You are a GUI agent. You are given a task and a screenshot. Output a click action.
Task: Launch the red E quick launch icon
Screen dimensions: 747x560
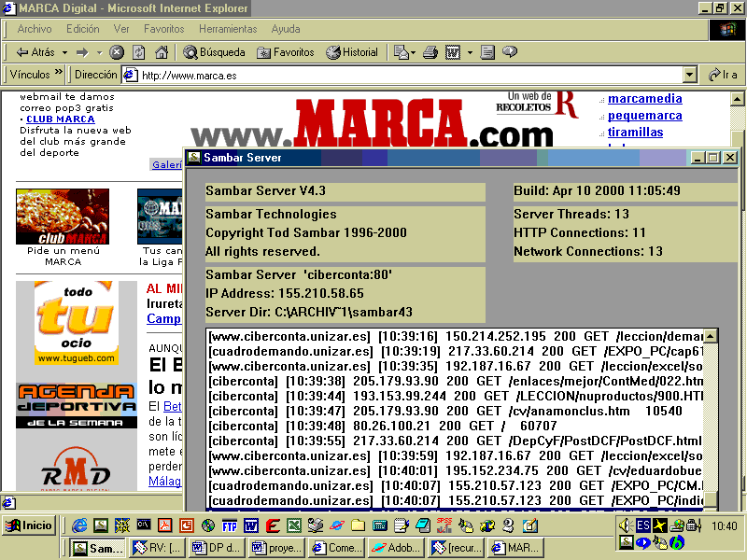click(x=273, y=525)
